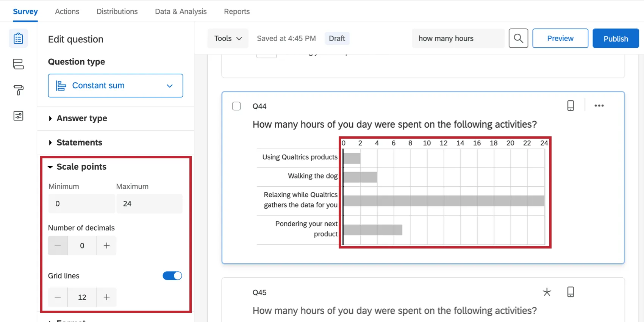The height and width of the screenshot is (322, 644).
Task: Go to the Data & Analysis tab
Action: click(x=181, y=11)
